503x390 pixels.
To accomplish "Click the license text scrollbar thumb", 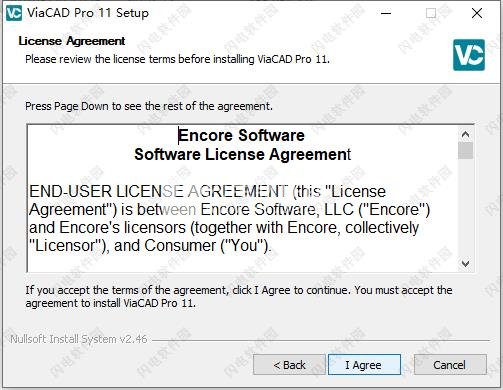I will 465,151.
